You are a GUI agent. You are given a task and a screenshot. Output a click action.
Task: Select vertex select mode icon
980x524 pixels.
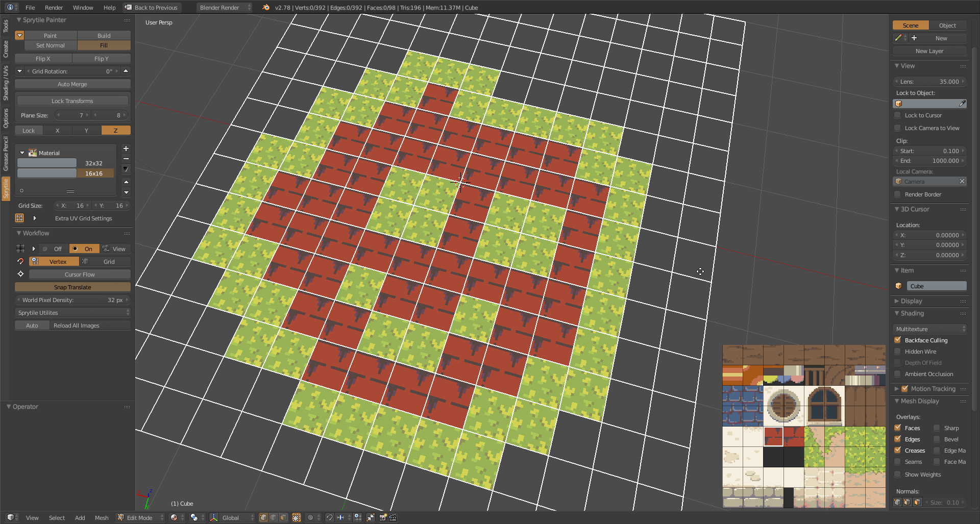263,517
